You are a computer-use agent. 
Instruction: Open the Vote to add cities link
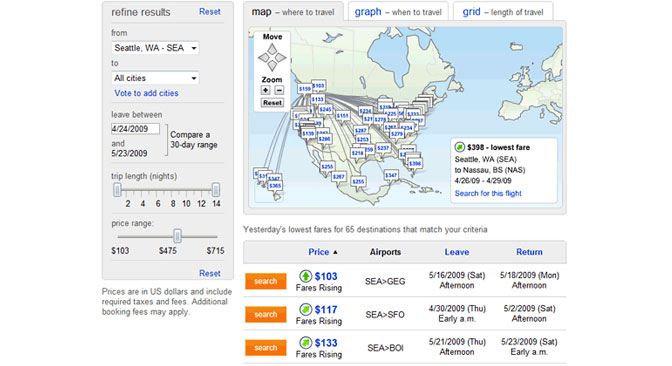coord(146,93)
